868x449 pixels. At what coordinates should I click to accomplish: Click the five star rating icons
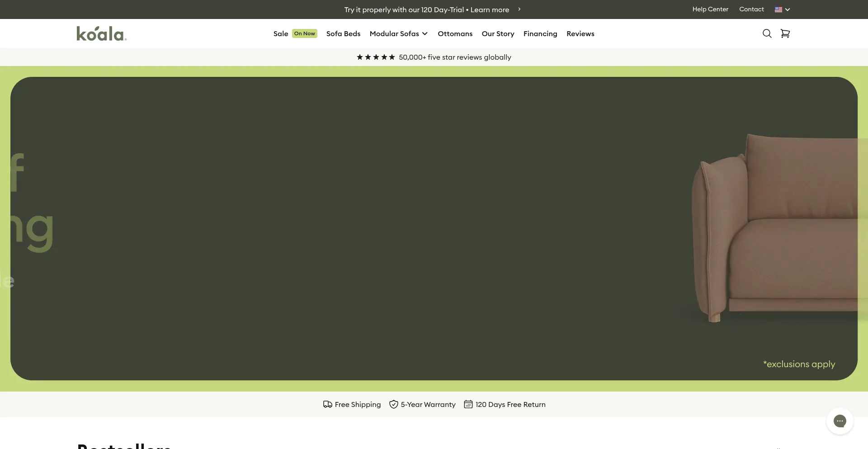[x=376, y=57]
